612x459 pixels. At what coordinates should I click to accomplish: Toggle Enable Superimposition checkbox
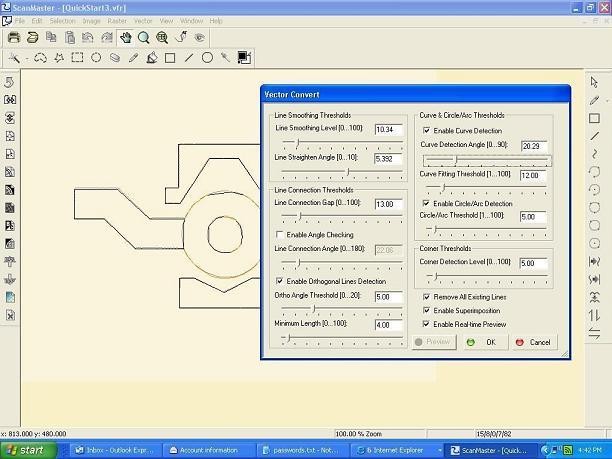(x=426, y=310)
